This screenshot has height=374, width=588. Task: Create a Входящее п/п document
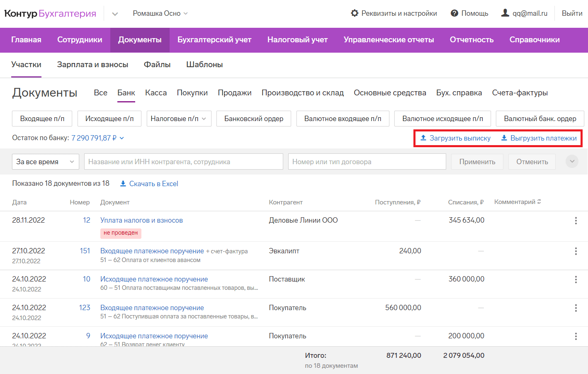pos(42,119)
